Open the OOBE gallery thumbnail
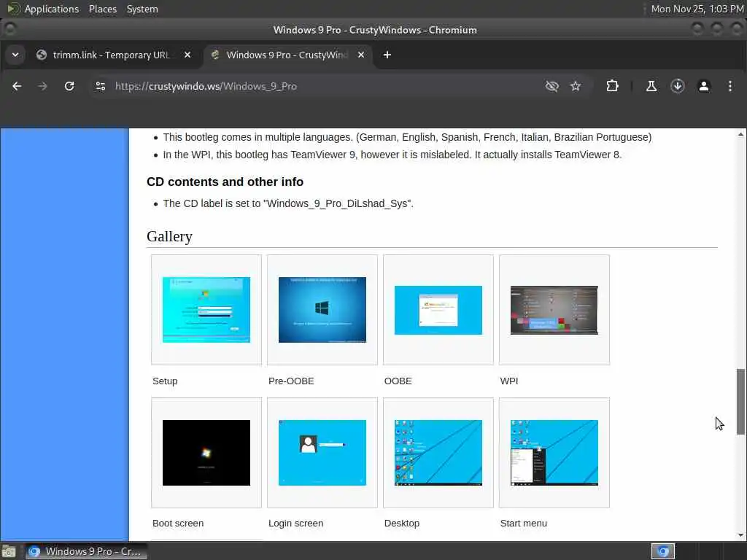 [438, 310]
